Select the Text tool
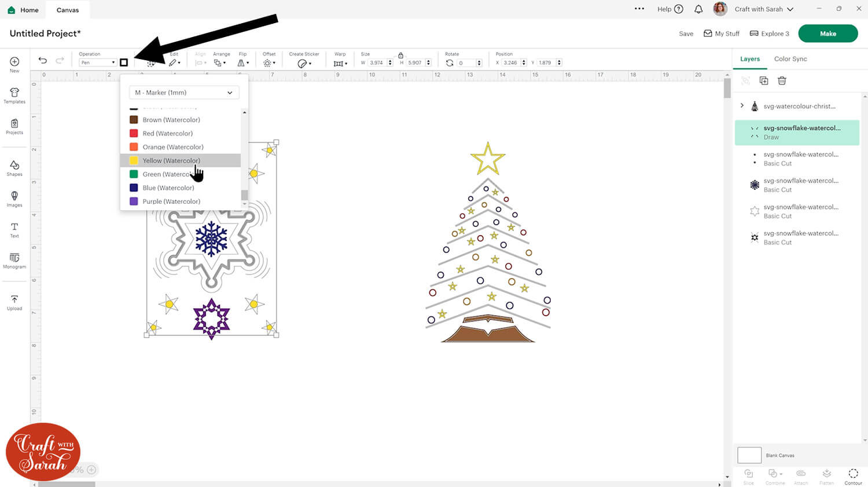The image size is (868, 487). [x=14, y=230]
